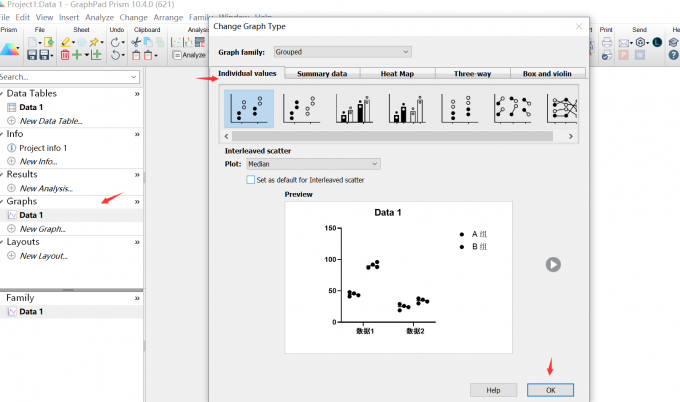Click the scissors cut icon
This screenshot has width=680, height=402.
[135, 42]
